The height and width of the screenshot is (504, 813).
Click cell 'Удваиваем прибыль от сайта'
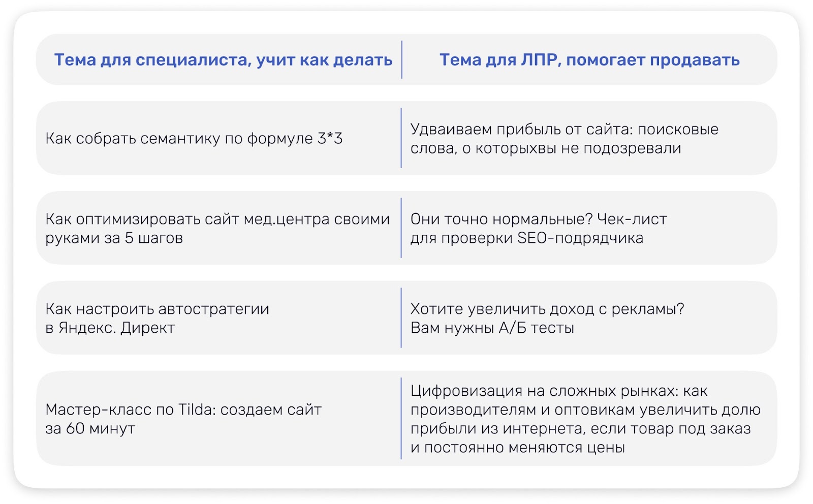click(x=565, y=139)
